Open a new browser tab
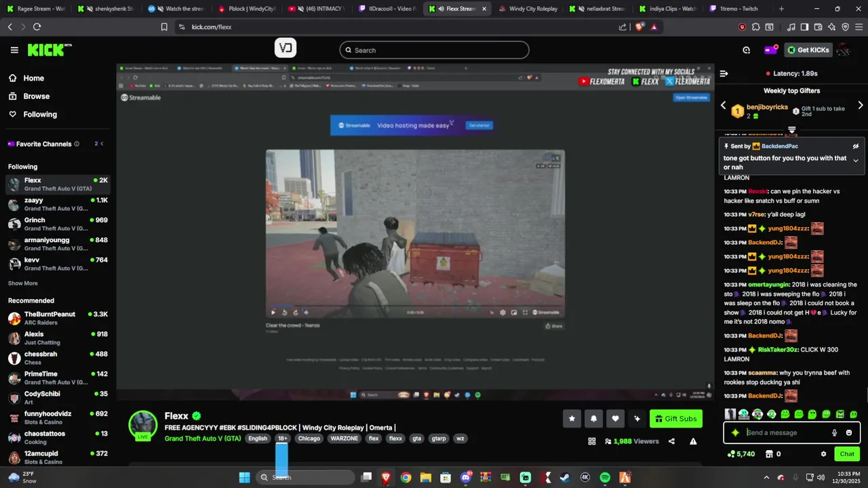Image resolution: width=868 pixels, height=488 pixels. click(x=781, y=9)
